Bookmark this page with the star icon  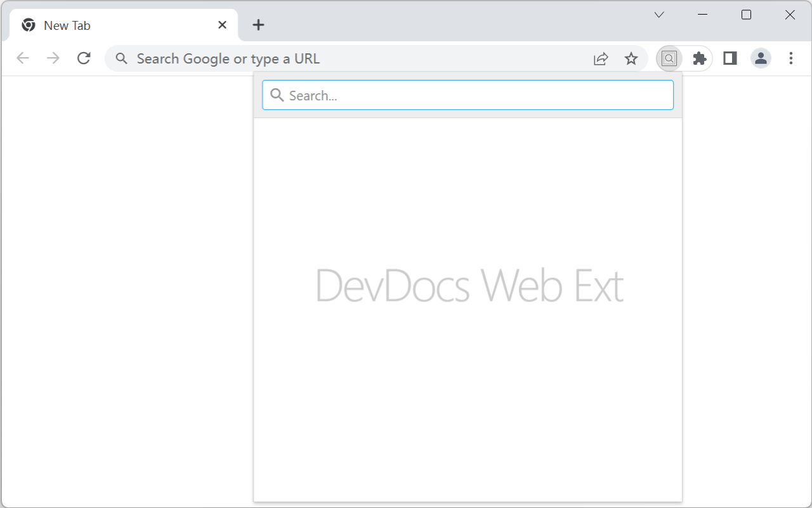point(631,58)
